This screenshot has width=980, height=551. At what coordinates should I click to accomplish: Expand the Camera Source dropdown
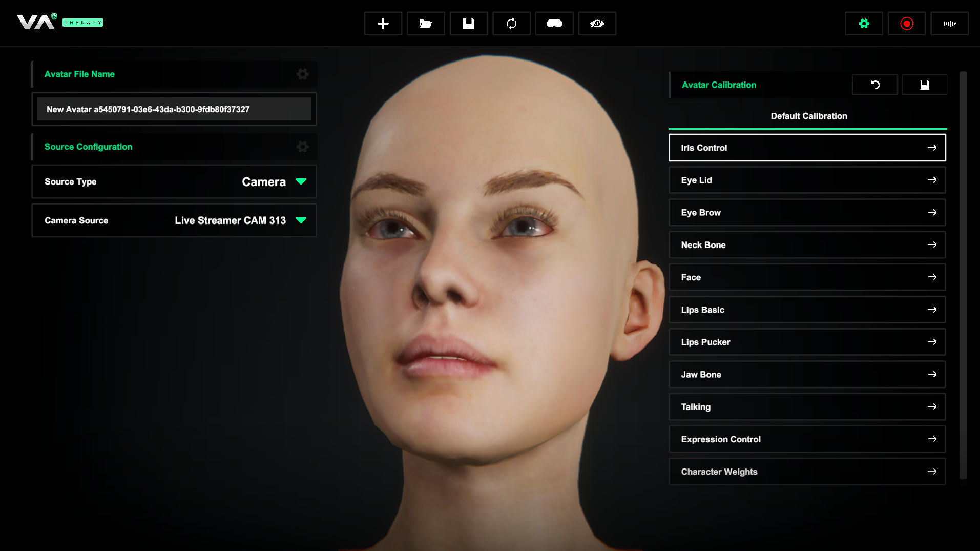[301, 220]
